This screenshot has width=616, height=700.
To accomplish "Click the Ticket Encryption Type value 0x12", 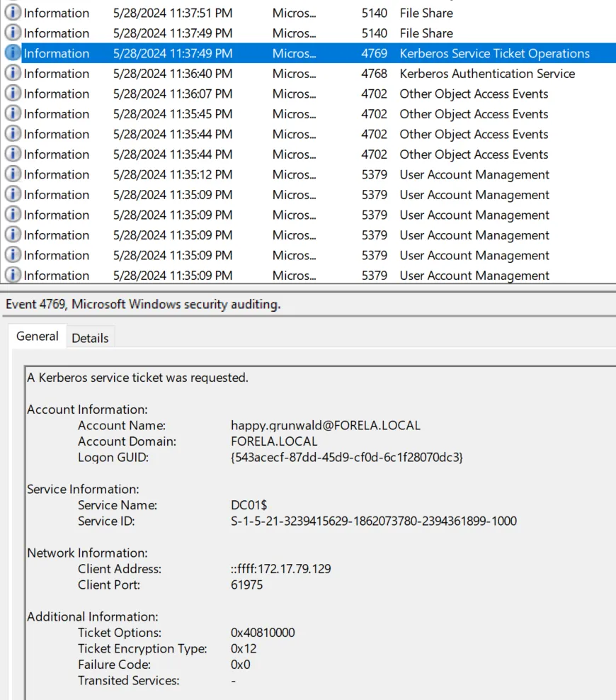I will 244,649.
